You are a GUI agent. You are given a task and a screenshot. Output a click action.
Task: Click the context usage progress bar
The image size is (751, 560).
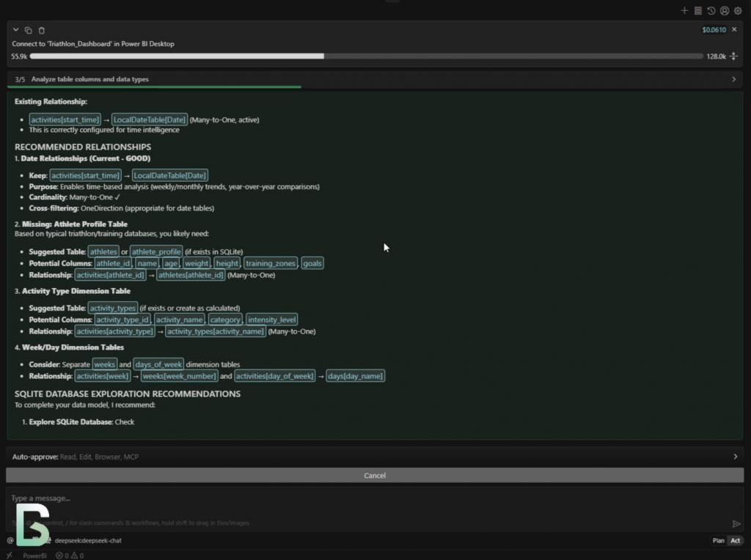tap(366, 56)
